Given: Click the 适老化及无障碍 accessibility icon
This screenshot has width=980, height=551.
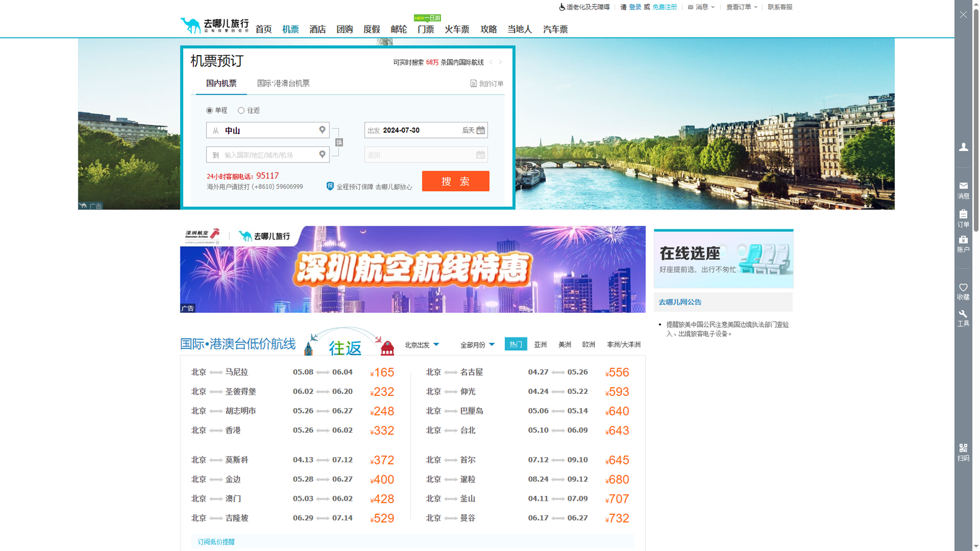Looking at the screenshot, I should 562,7.
